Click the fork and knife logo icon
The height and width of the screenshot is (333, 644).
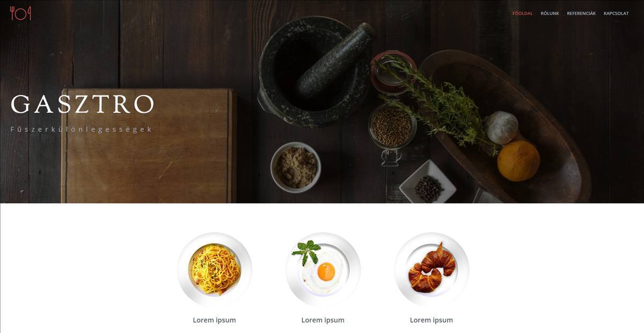pos(20,13)
